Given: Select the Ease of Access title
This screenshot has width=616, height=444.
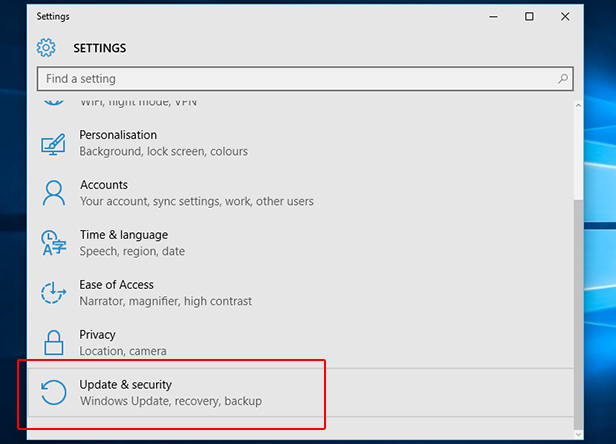Looking at the screenshot, I should point(116,284).
